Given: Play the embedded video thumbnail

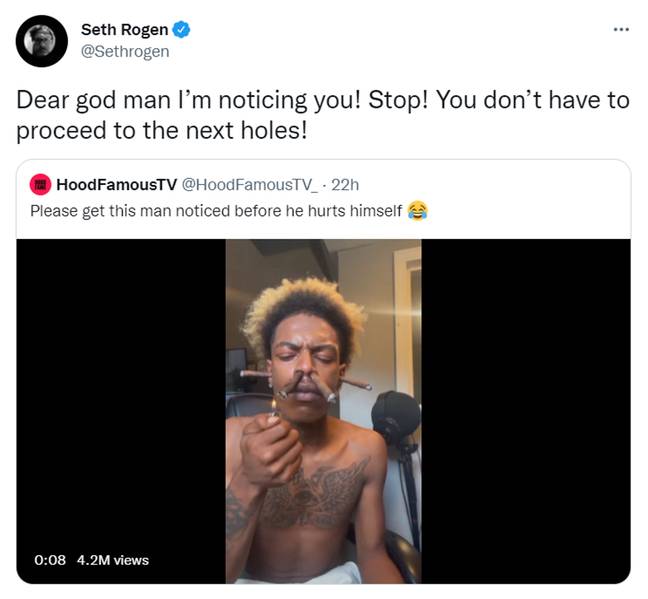Looking at the screenshot, I should coord(323,411).
